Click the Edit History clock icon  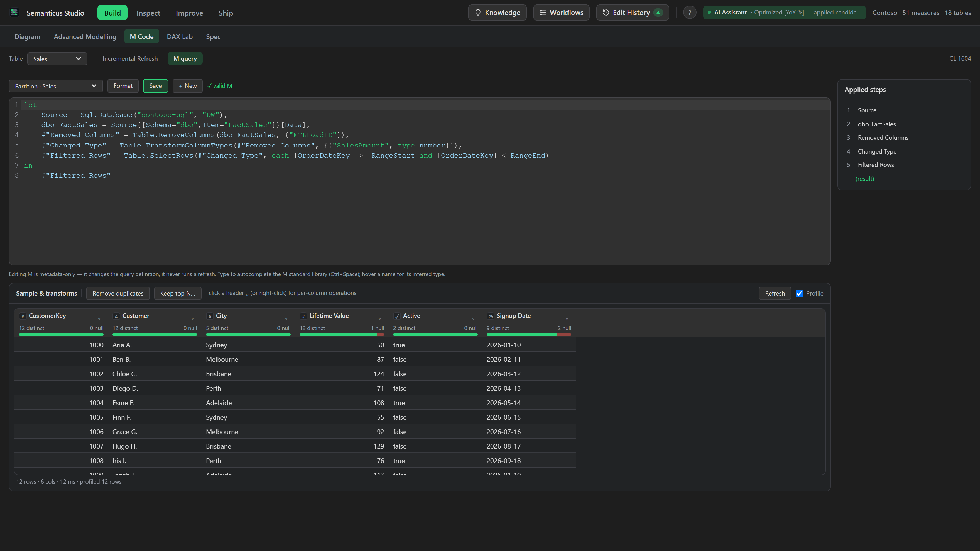coord(606,13)
